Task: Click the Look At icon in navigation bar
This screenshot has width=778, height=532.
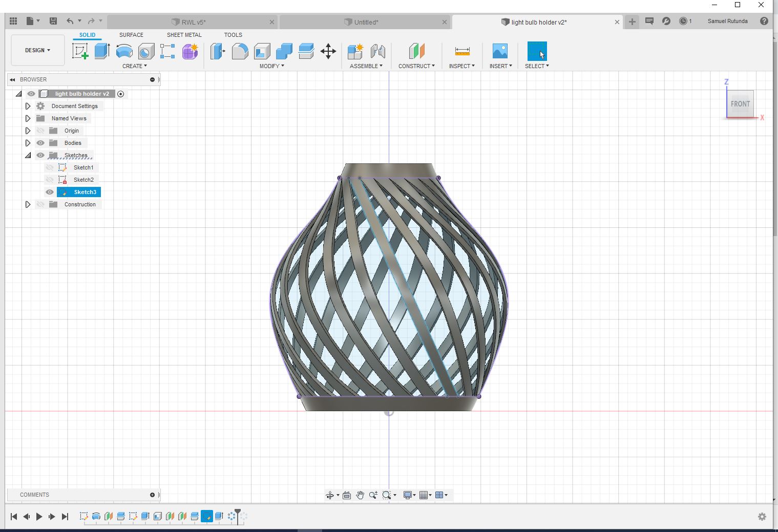Action: (x=347, y=495)
